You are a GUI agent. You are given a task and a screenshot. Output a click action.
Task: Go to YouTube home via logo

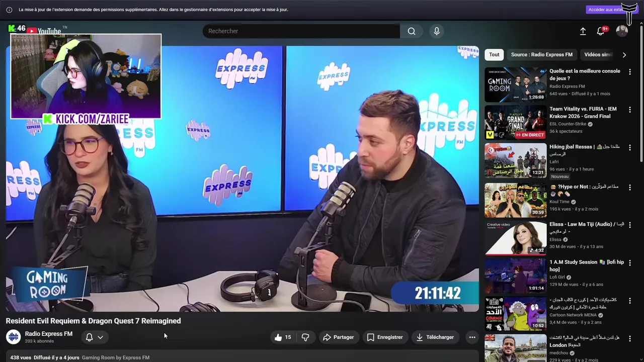point(43,31)
